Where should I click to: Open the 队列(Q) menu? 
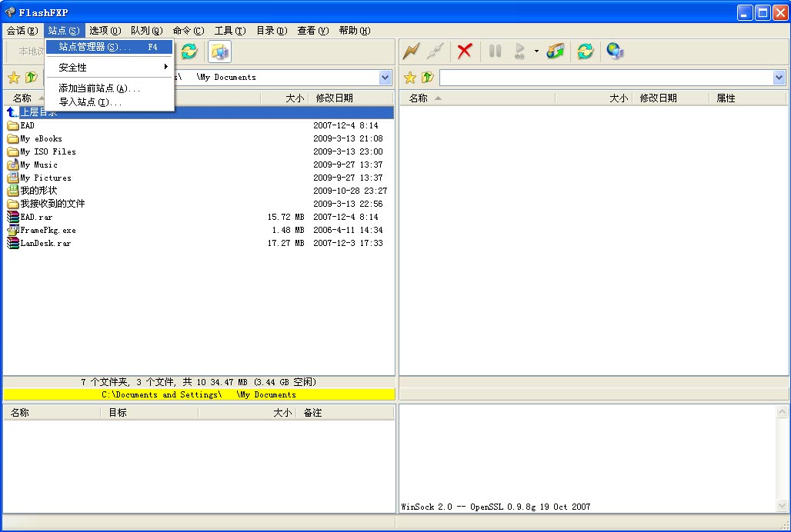(147, 31)
